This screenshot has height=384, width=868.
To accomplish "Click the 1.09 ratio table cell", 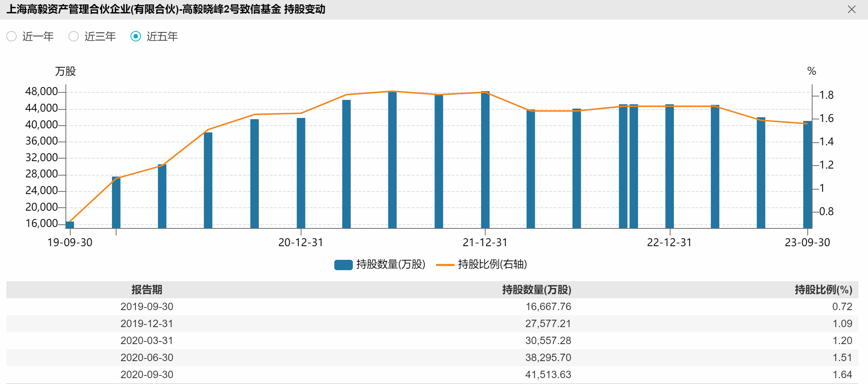I will pos(842,324).
